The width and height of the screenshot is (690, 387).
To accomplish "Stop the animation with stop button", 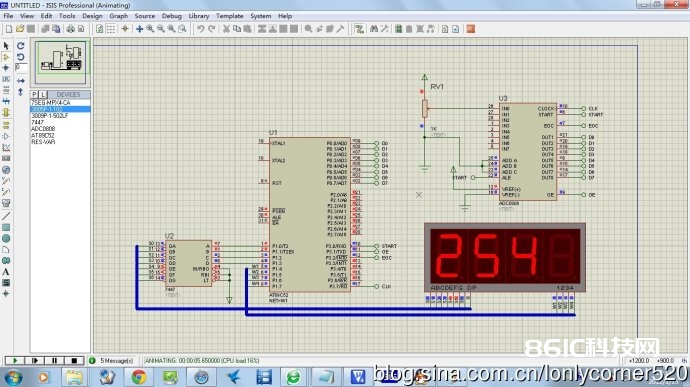I will point(74,361).
